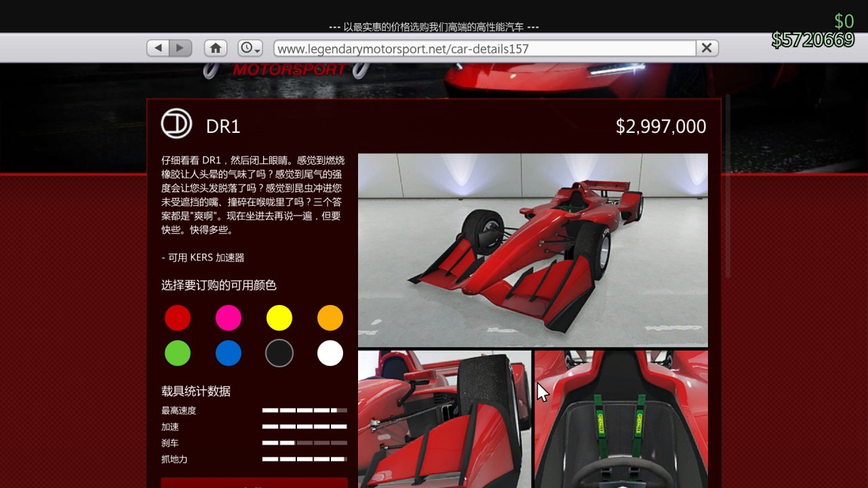Screen dimensions: 868x488
Task: Close the in-game browser with X
Action: coord(707,48)
